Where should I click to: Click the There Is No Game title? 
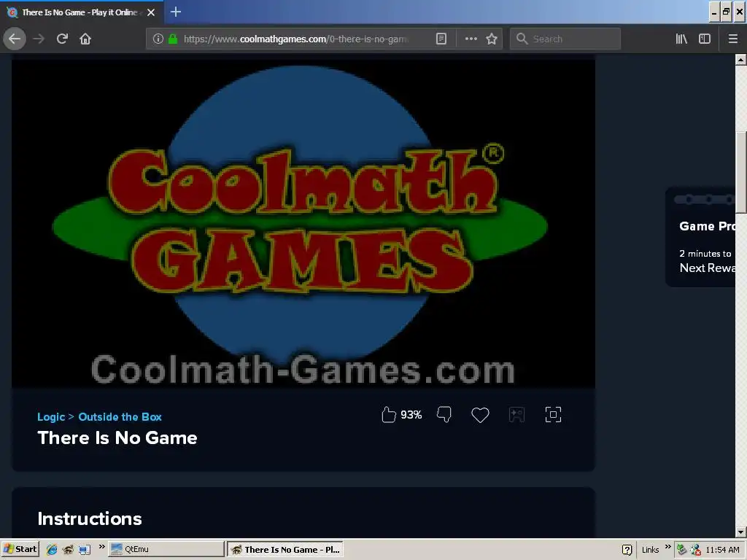[117, 437]
